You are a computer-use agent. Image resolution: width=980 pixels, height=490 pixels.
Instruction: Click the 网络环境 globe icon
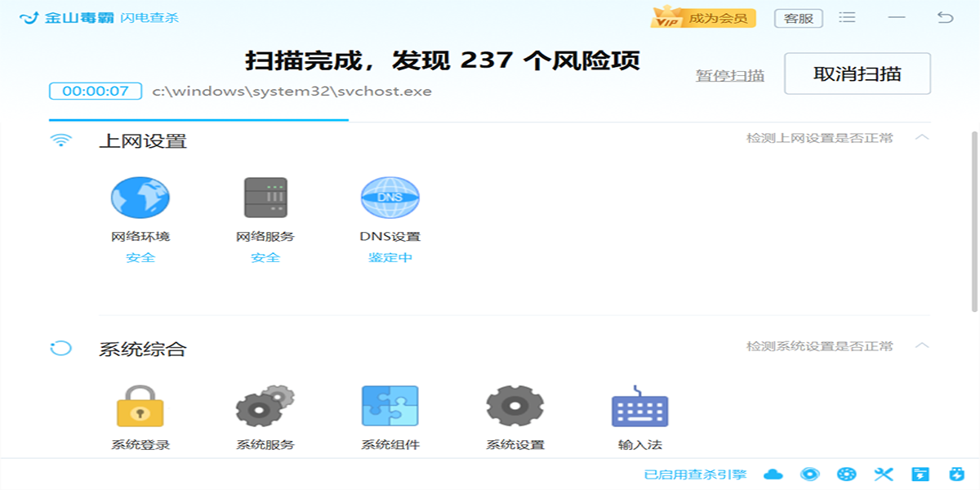140,198
